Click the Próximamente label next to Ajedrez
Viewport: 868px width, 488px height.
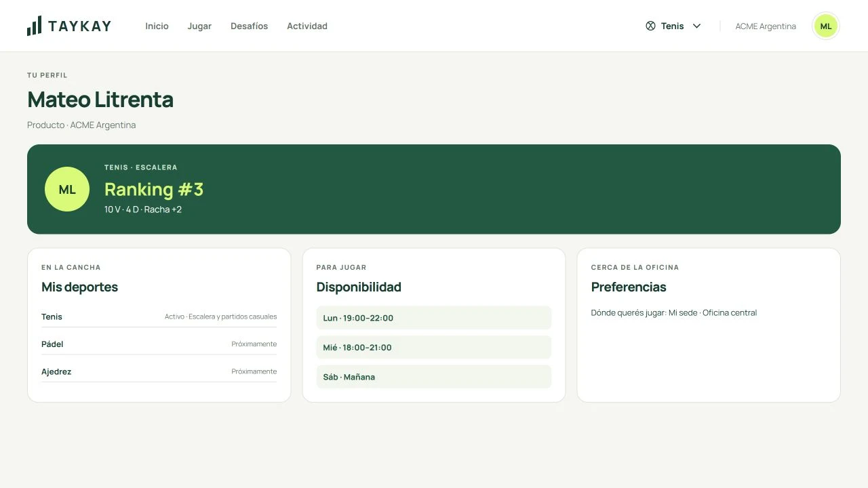(254, 371)
